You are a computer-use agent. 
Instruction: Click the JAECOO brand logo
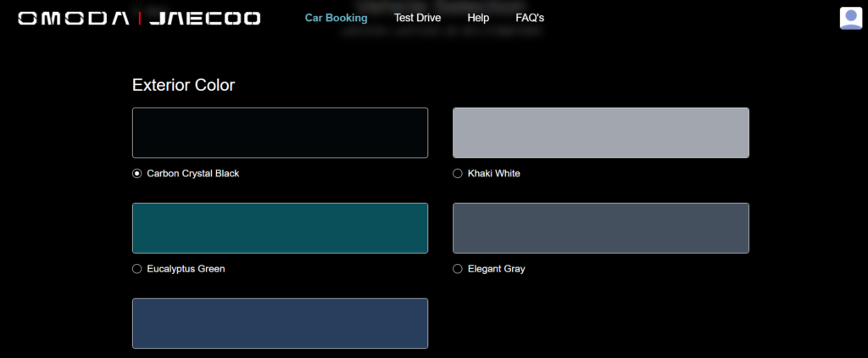pyautogui.click(x=204, y=18)
